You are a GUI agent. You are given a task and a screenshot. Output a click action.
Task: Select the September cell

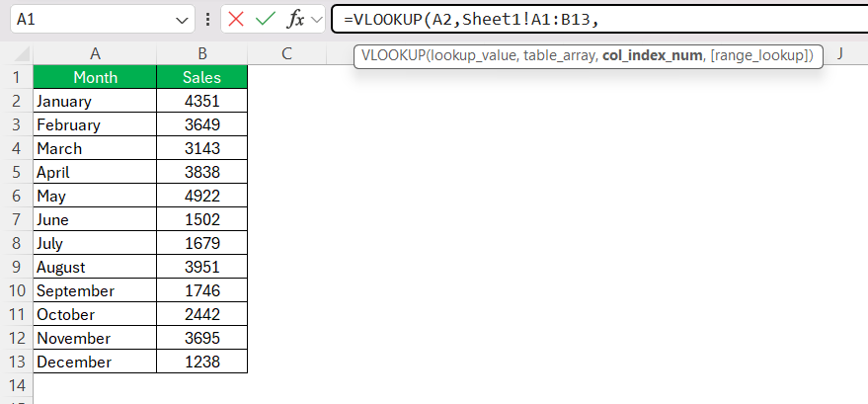[95, 290]
